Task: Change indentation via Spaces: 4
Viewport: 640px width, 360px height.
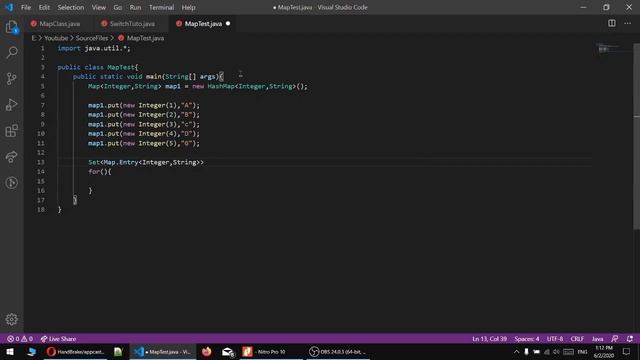Action: point(527,339)
